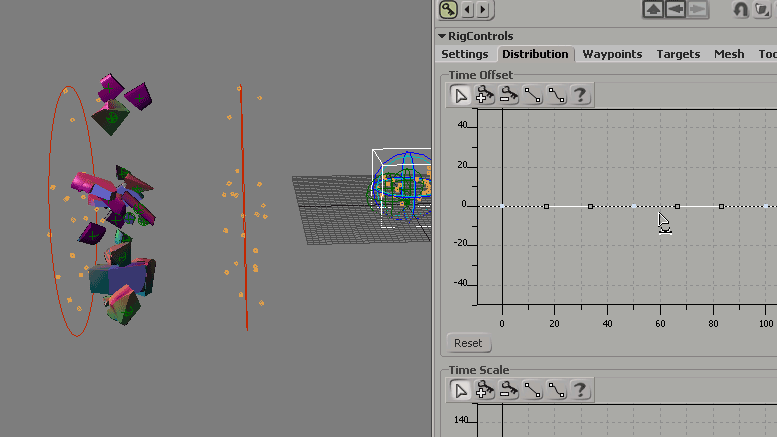Jump up one level with up arrow button
Image resolution: width=777 pixels, height=437 pixels.
[653, 9]
